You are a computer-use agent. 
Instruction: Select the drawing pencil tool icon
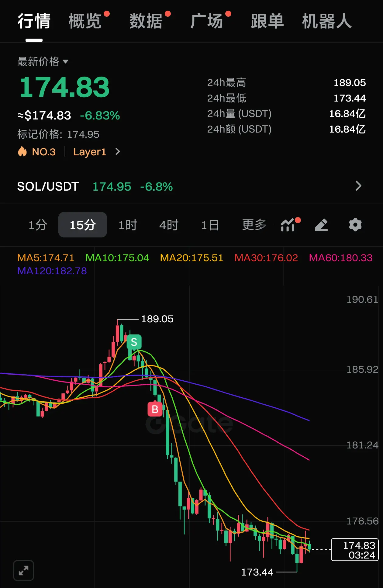[x=321, y=225]
